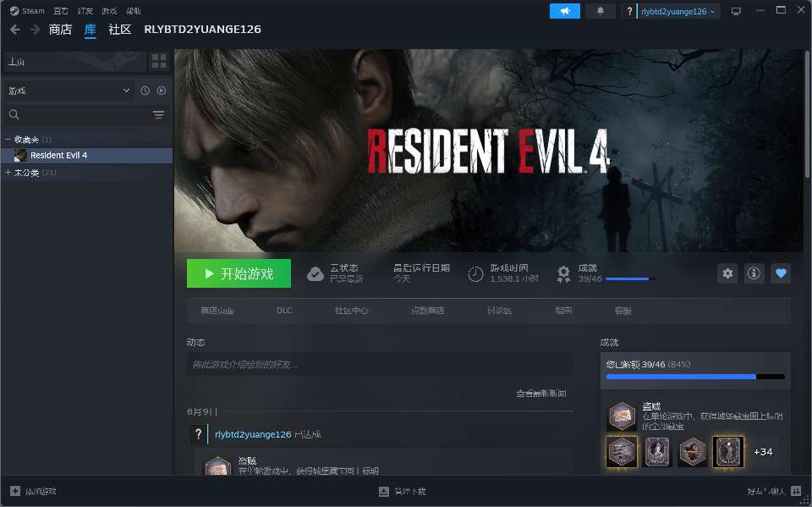Click achievements progress bar beside 39/46
This screenshot has height=507, width=812.
(631, 279)
